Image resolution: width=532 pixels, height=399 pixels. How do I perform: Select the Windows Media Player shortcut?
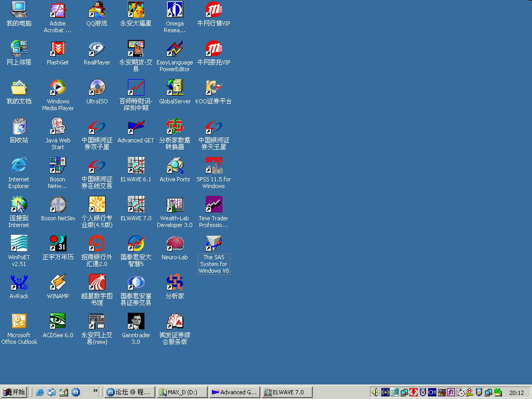pos(58,87)
